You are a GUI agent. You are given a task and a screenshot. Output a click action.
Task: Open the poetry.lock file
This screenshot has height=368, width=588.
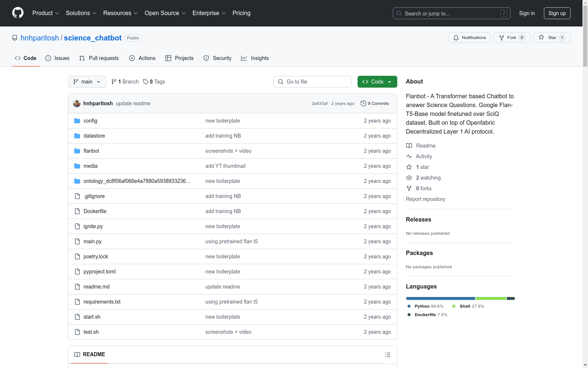(x=96, y=256)
